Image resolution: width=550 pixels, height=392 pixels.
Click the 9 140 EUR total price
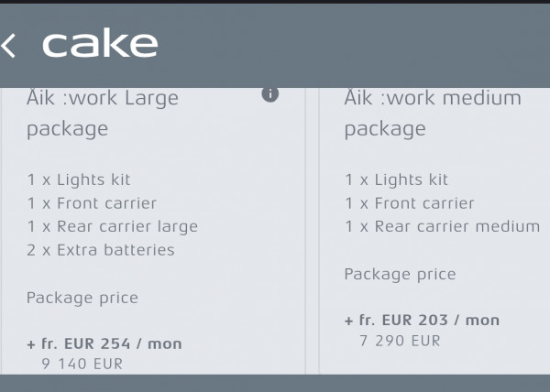82,364
